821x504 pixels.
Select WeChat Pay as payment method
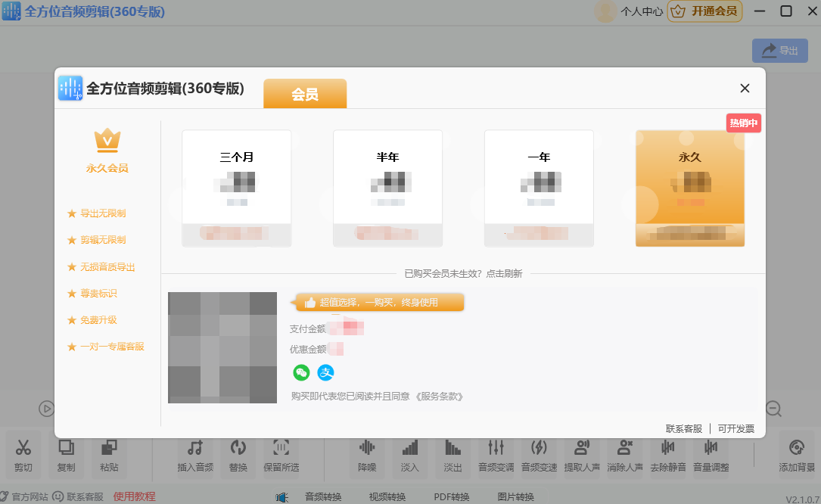point(301,372)
